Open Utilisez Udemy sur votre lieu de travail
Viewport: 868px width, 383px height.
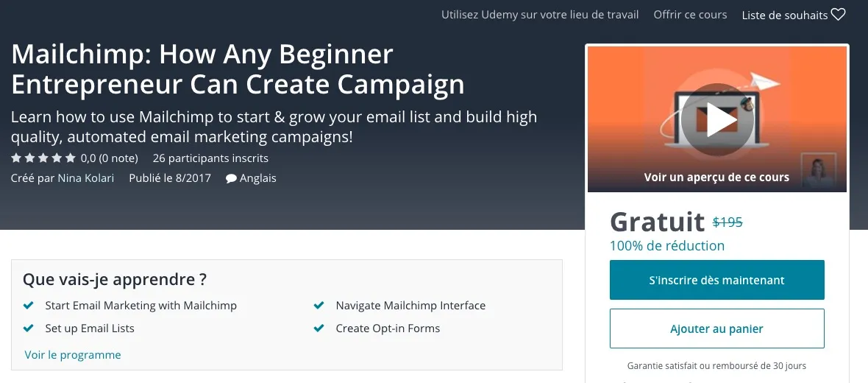540,15
